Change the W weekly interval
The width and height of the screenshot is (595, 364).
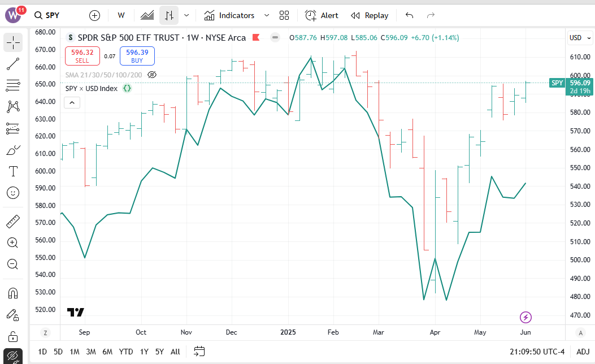tap(121, 16)
